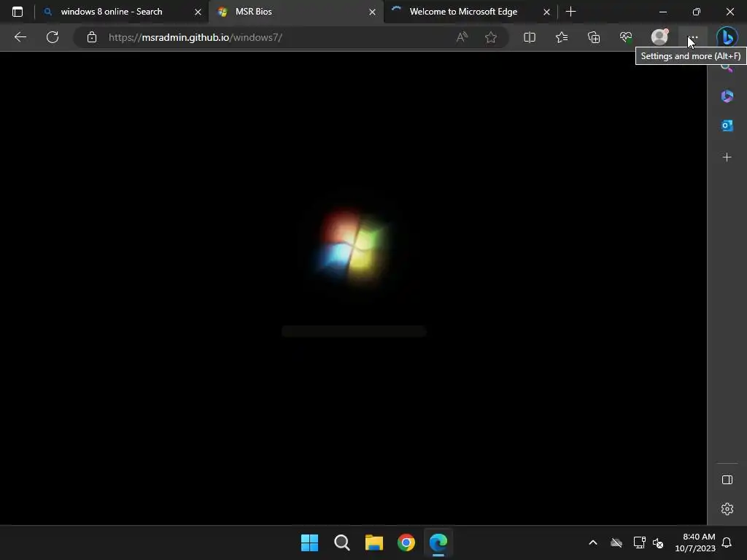Refresh the current page
Image resolution: width=747 pixels, height=560 pixels.
coord(53,37)
